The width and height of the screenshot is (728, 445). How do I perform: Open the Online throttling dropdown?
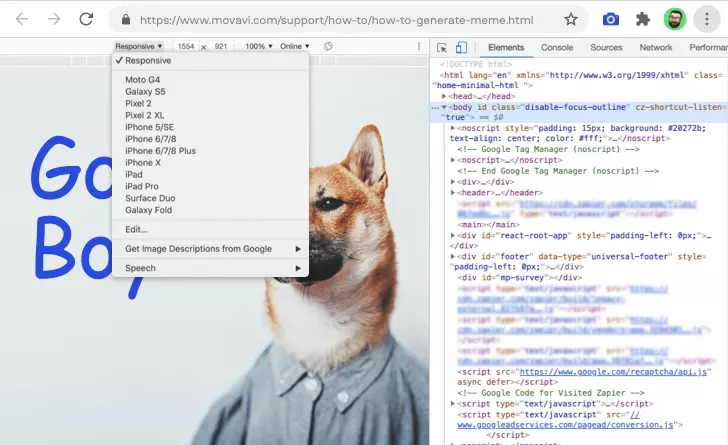tap(294, 46)
